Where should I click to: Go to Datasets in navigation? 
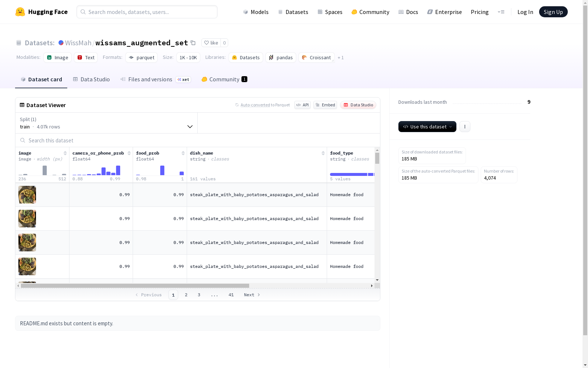point(293,12)
